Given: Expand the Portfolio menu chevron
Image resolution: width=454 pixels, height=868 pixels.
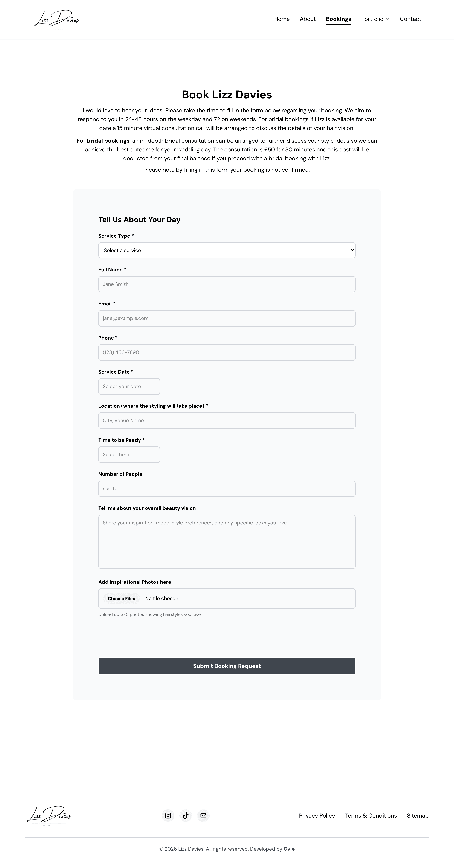Looking at the screenshot, I should coord(387,19).
